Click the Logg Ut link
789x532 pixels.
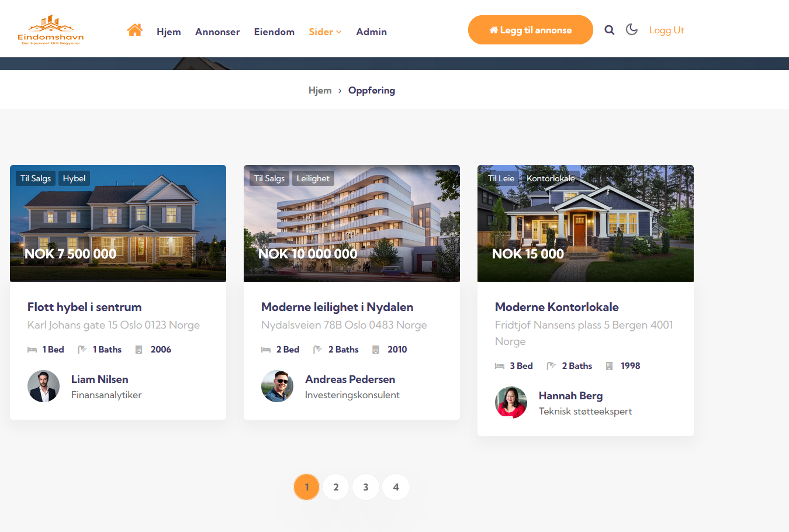(666, 30)
